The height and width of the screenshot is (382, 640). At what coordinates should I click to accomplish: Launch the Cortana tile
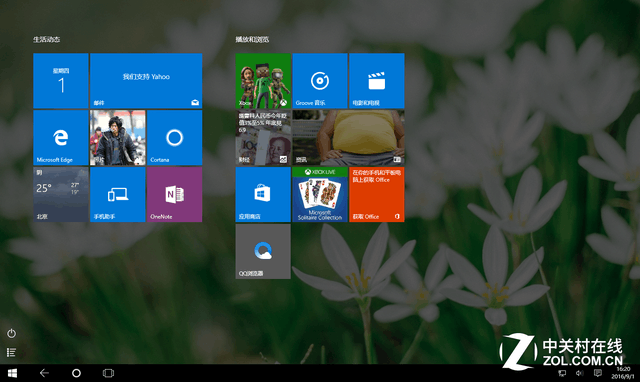click(x=174, y=138)
